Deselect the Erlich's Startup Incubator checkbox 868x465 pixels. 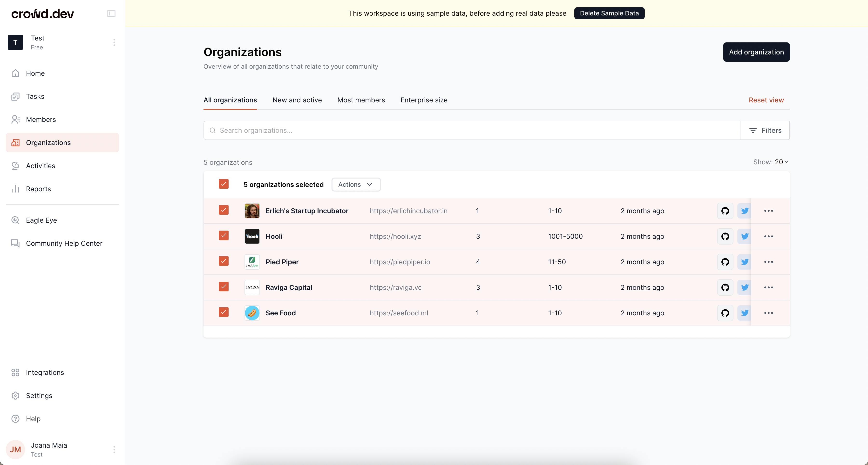[224, 210]
